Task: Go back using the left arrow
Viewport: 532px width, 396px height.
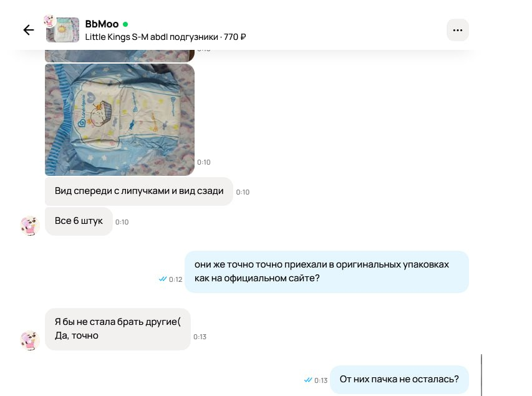Action: pyautogui.click(x=29, y=30)
